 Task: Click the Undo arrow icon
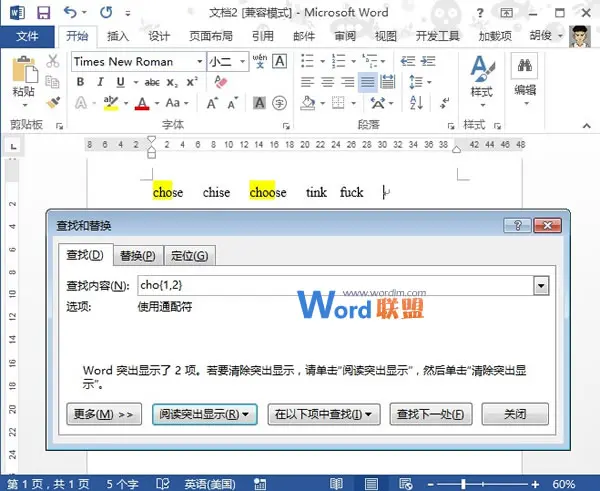68,12
